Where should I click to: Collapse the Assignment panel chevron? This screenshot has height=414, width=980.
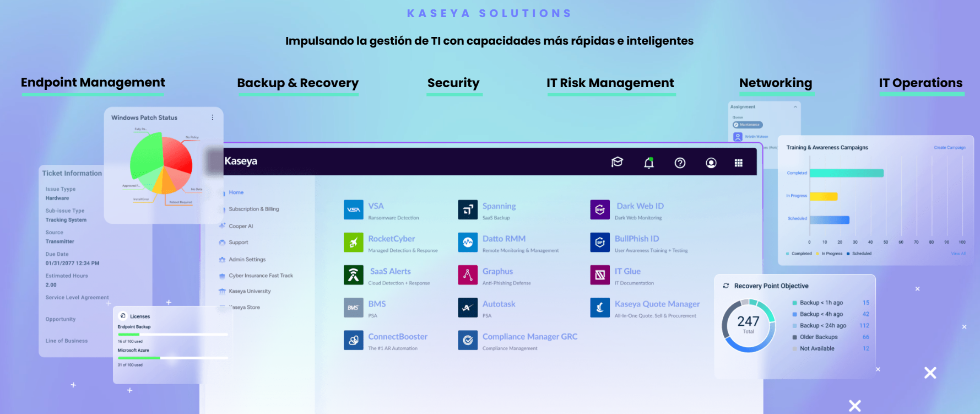795,107
